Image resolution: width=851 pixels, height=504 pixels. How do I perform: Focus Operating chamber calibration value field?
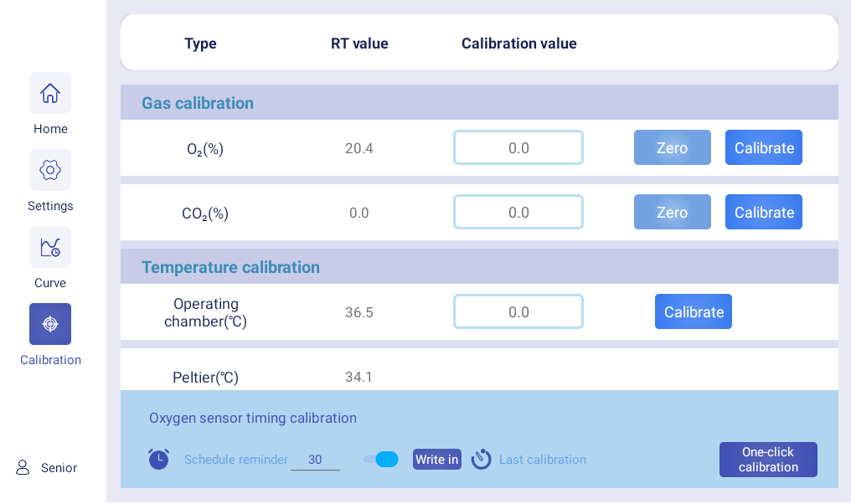coord(518,311)
